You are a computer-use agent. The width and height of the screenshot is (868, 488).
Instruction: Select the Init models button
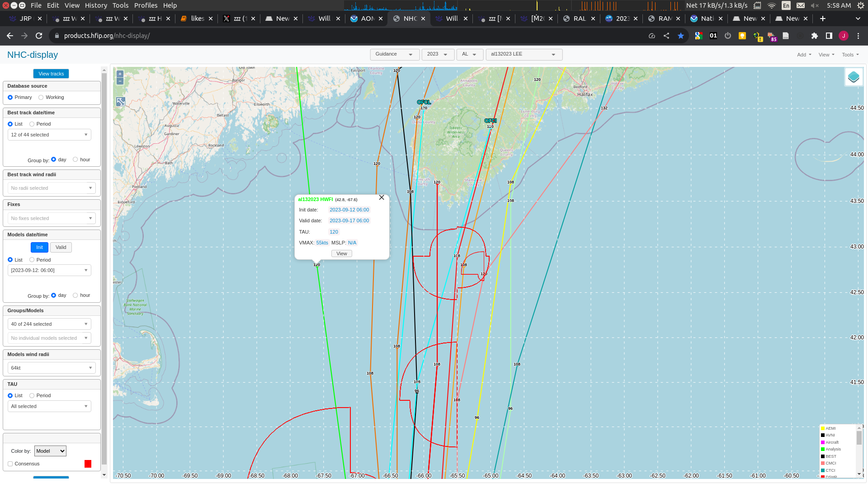[39, 247]
